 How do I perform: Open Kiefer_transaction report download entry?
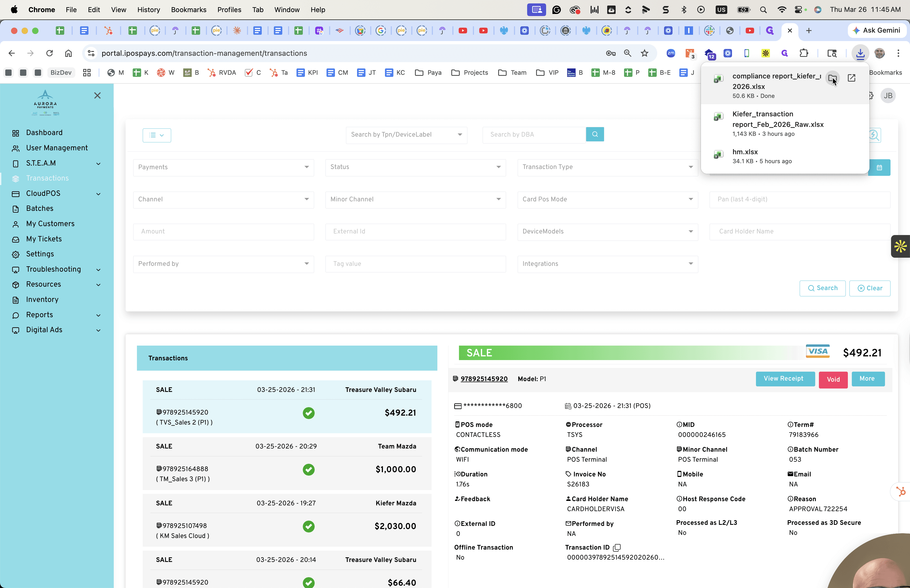point(785,123)
